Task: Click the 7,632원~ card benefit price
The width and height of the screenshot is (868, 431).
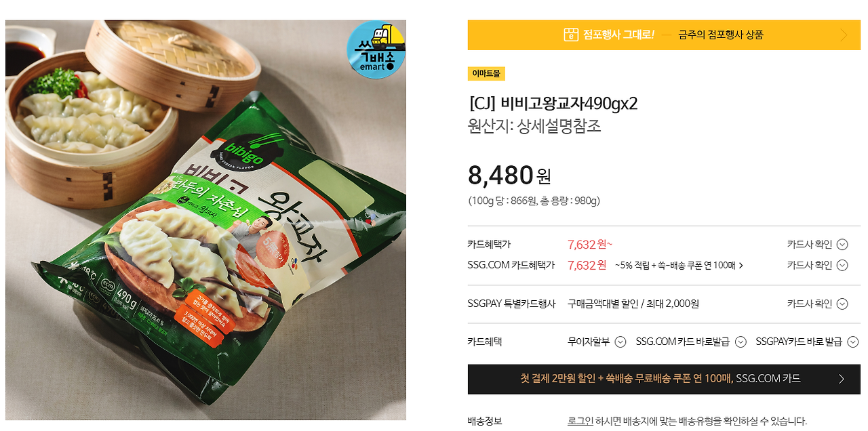Action: (590, 245)
